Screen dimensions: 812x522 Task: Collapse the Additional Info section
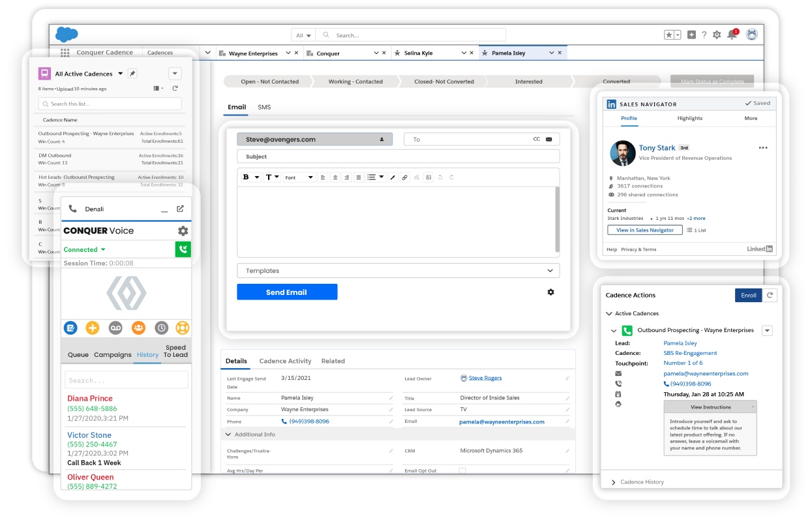[x=229, y=435]
